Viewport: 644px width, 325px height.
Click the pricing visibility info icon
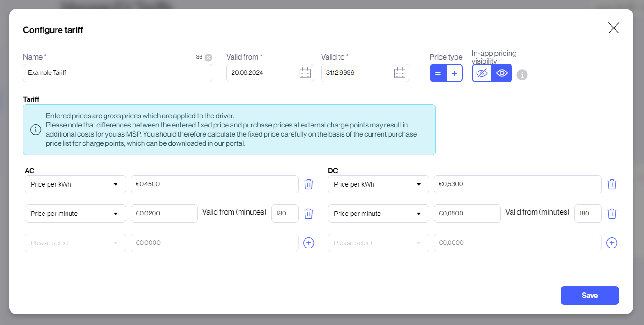pos(522,75)
